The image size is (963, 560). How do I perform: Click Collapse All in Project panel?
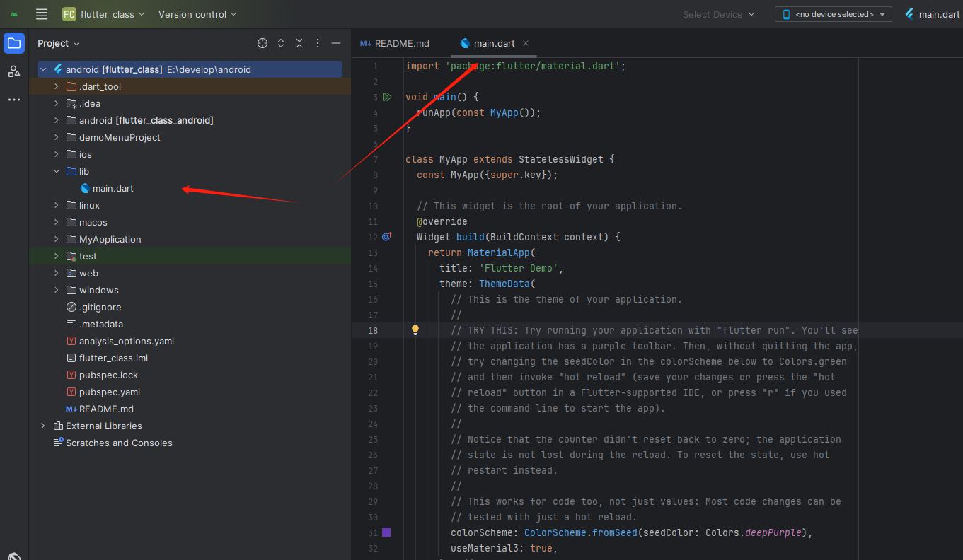tap(299, 43)
